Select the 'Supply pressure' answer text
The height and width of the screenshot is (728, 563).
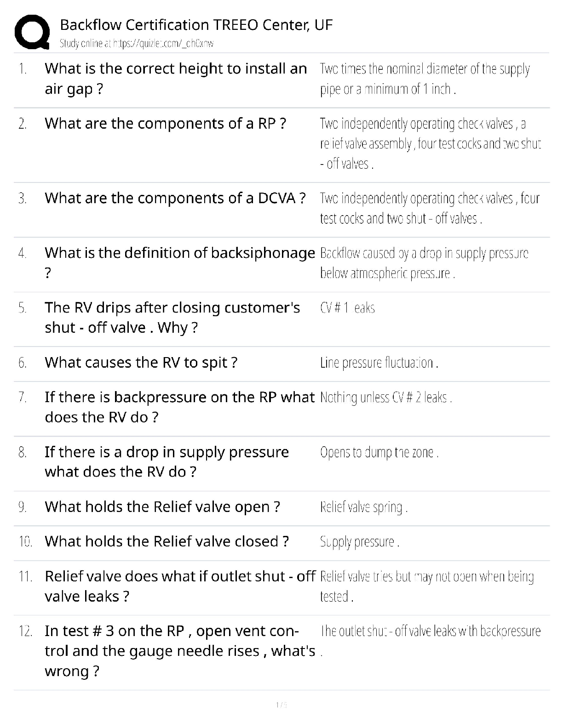(359, 542)
